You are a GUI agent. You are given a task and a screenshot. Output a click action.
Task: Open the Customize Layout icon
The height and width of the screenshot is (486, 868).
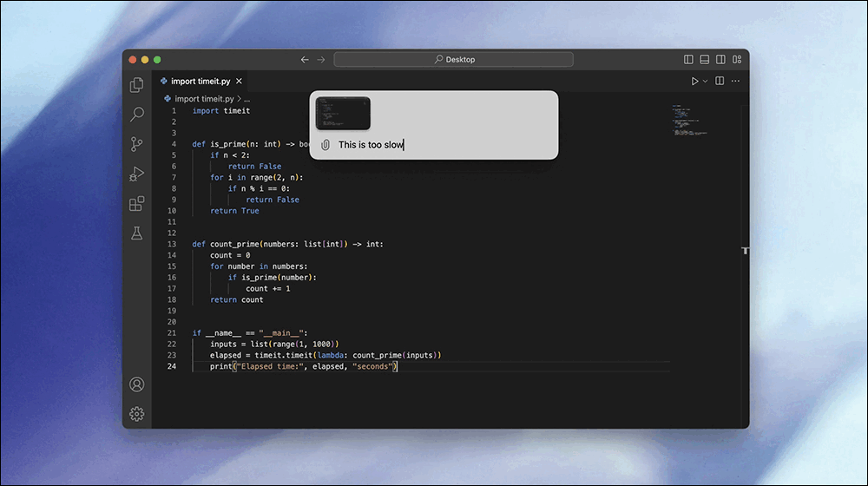(x=737, y=59)
